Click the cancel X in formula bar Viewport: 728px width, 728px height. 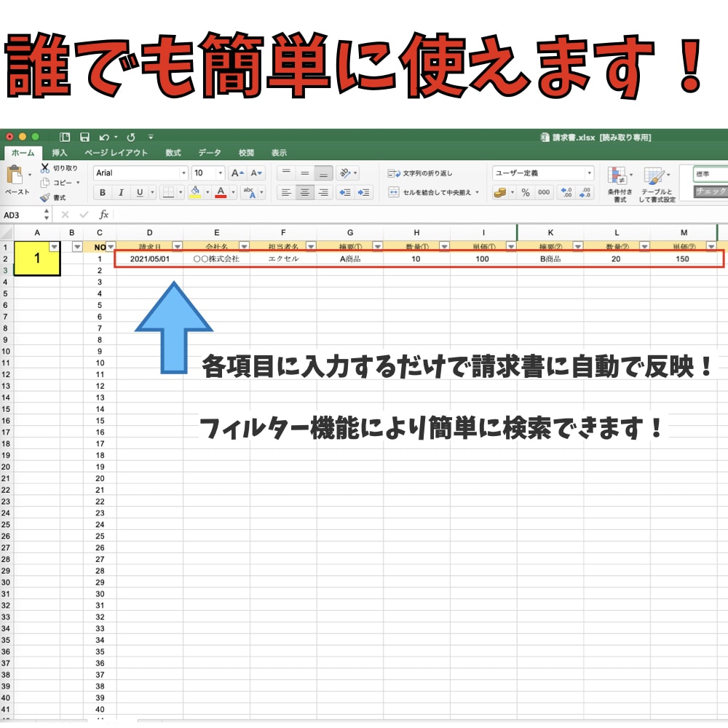click(65, 215)
